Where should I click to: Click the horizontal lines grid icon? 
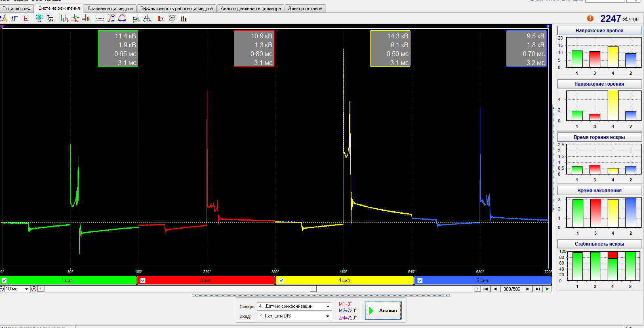[100, 18]
